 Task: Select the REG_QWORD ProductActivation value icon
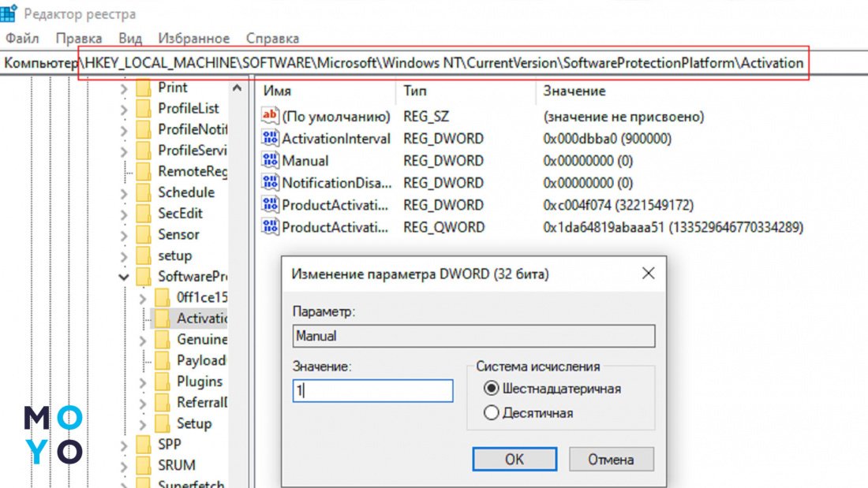(x=271, y=228)
